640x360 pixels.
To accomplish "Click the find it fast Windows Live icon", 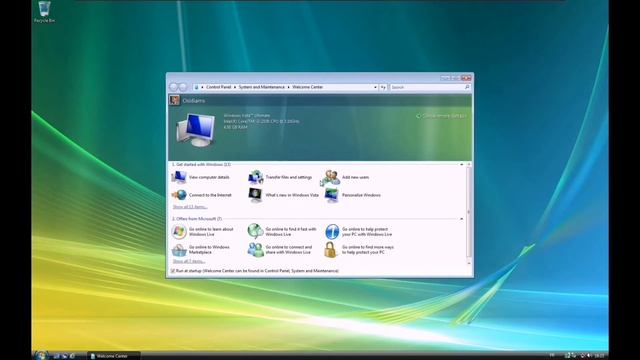I will [256, 231].
